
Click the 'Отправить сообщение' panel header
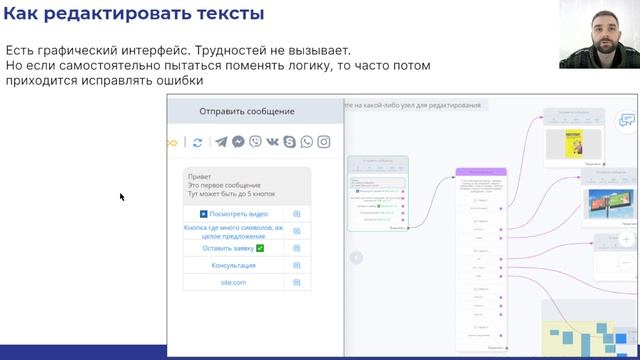pyautogui.click(x=256, y=111)
